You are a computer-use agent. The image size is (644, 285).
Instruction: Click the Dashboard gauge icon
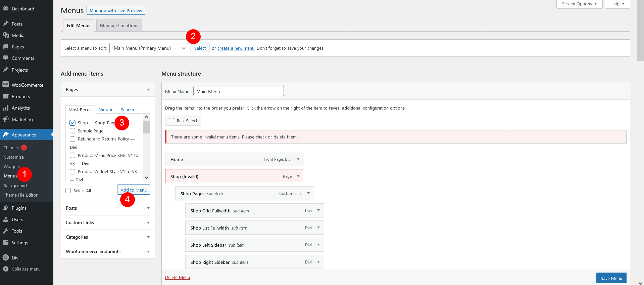pyautogui.click(x=6, y=9)
